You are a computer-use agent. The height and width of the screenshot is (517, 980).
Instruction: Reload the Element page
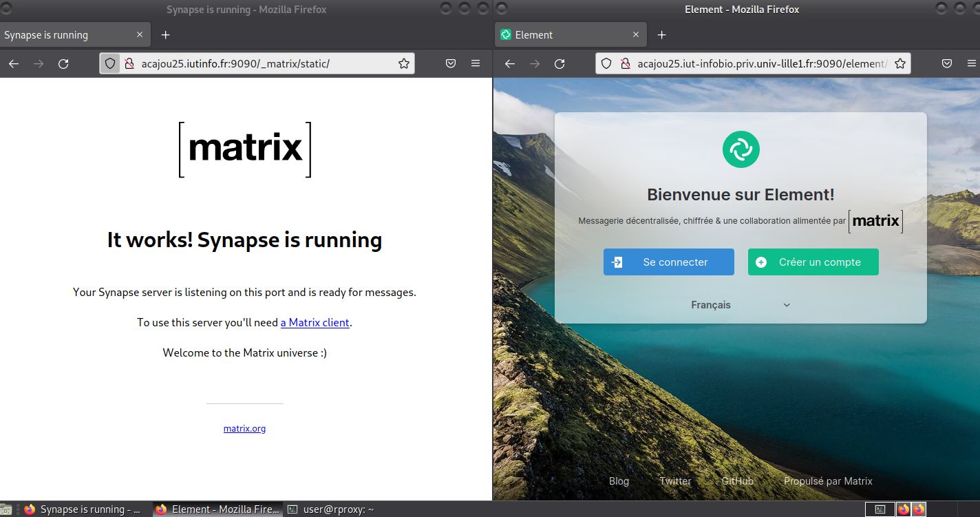point(560,63)
